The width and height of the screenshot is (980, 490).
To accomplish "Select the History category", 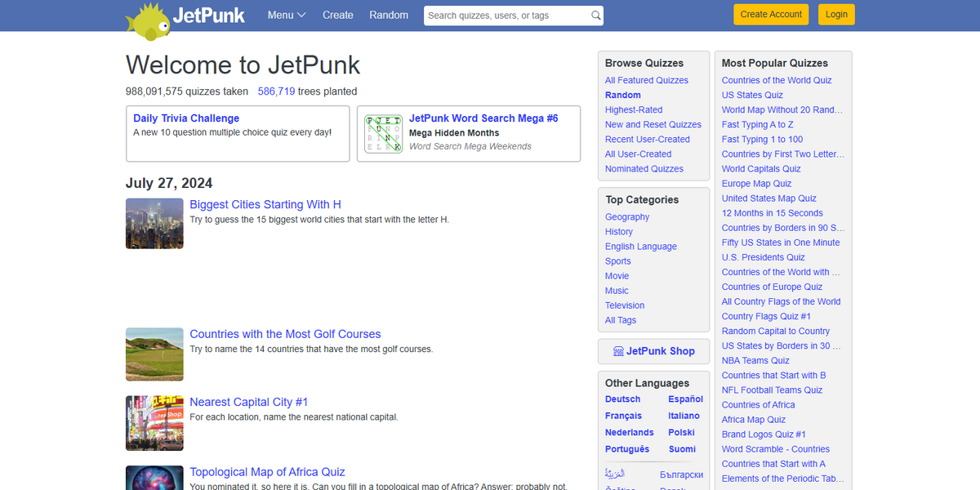I will [x=619, y=231].
